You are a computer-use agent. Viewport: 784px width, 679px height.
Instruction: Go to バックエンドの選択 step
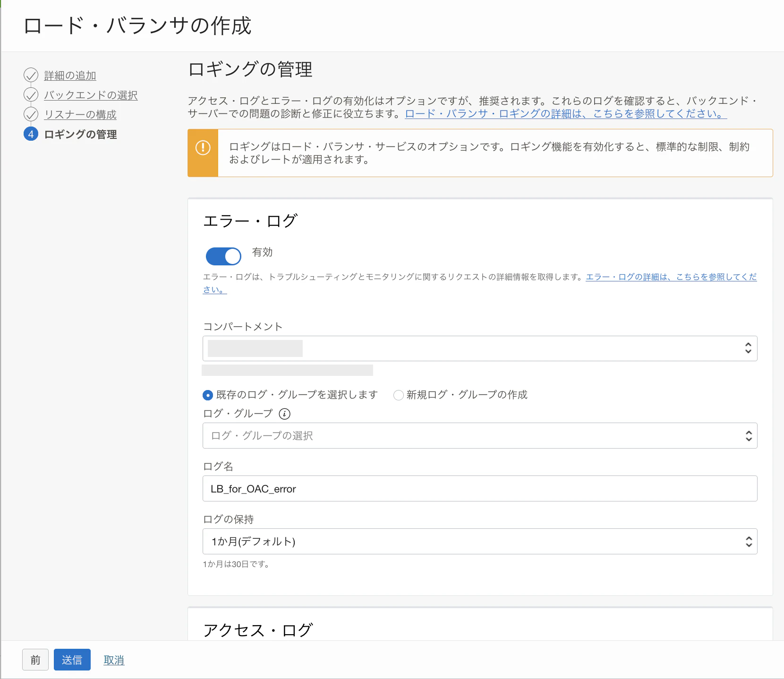point(91,95)
